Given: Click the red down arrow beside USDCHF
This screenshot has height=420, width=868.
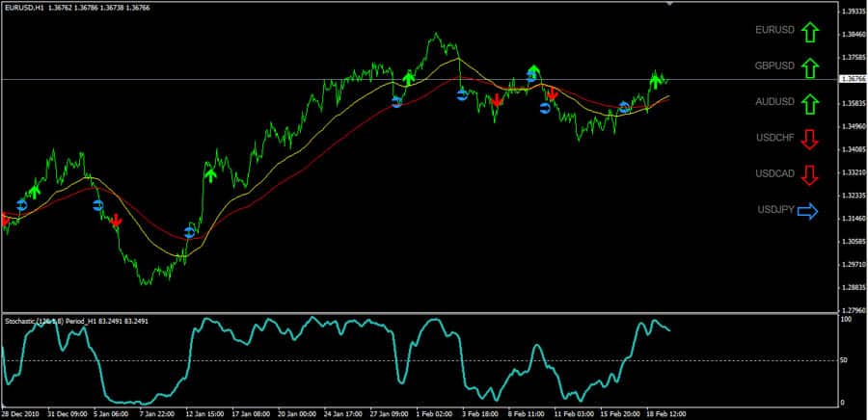Looking at the screenshot, I should pyautogui.click(x=809, y=140).
